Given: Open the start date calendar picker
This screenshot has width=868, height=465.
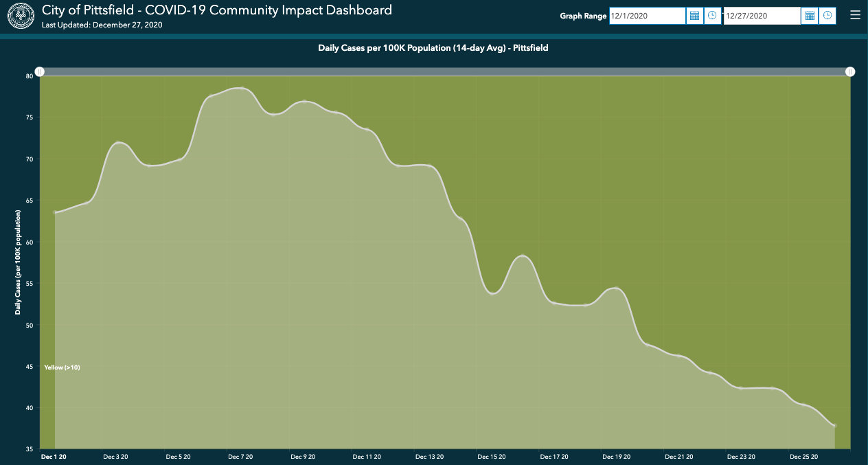Looking at the screenshot, I should tap(694, 15).
